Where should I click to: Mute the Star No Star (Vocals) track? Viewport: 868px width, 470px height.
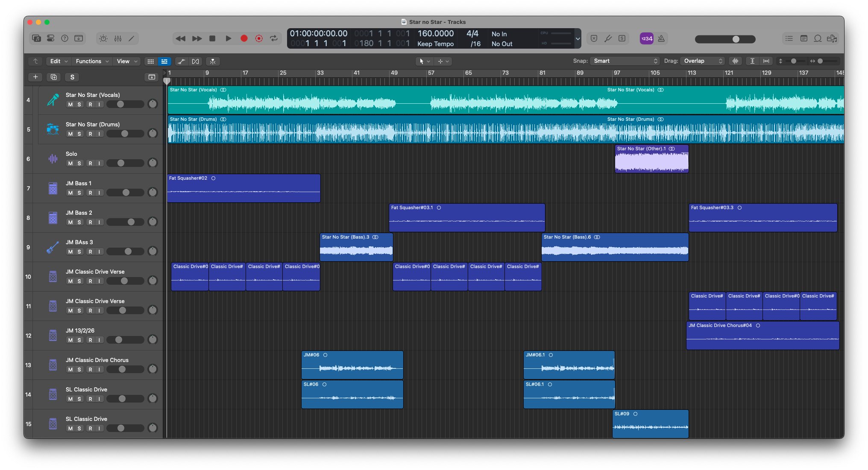70,105
